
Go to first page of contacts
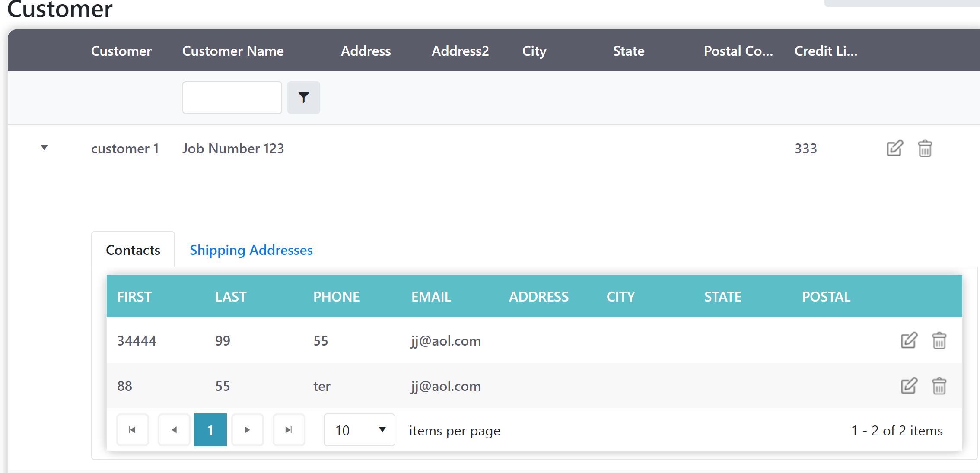point(132,430)
